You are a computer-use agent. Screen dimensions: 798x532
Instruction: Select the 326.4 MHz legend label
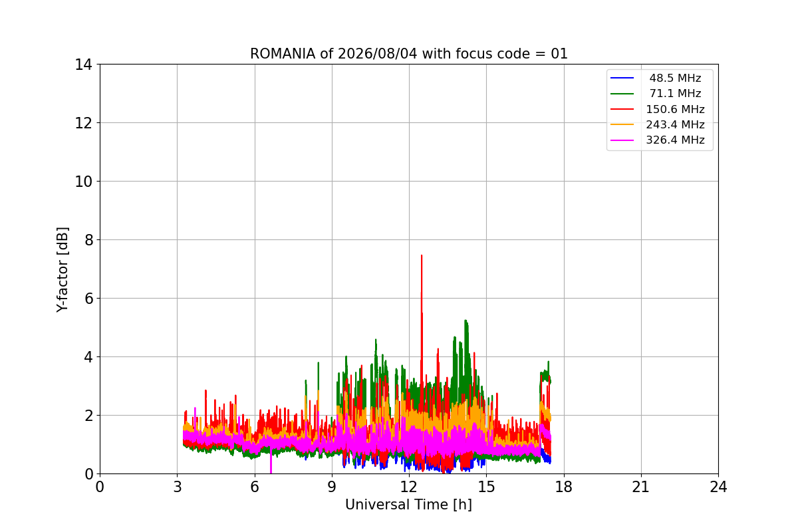pyautogui.click(x=675, y=140)
